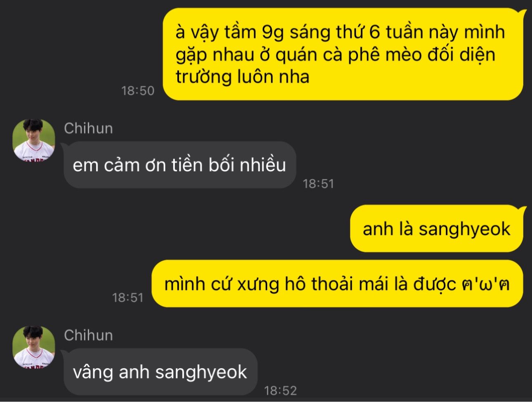Click the 18:52 timestamp
Screen dimensions: 532x402
(280, 390)
